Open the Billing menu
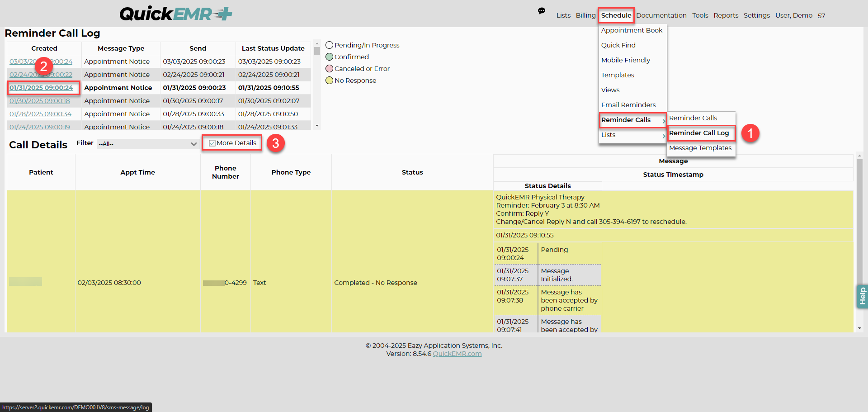Image resolution: width=868 pixels, height=412 pixels. (x=585, y=15)
